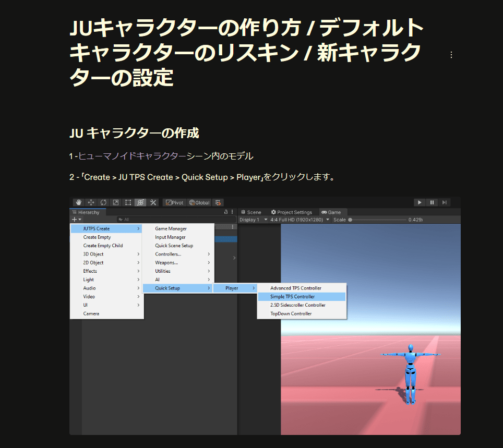This screenshot has height=448, width=503.
Task: Expand the JUTPS Create submenu
Action: tap(107, 228)
